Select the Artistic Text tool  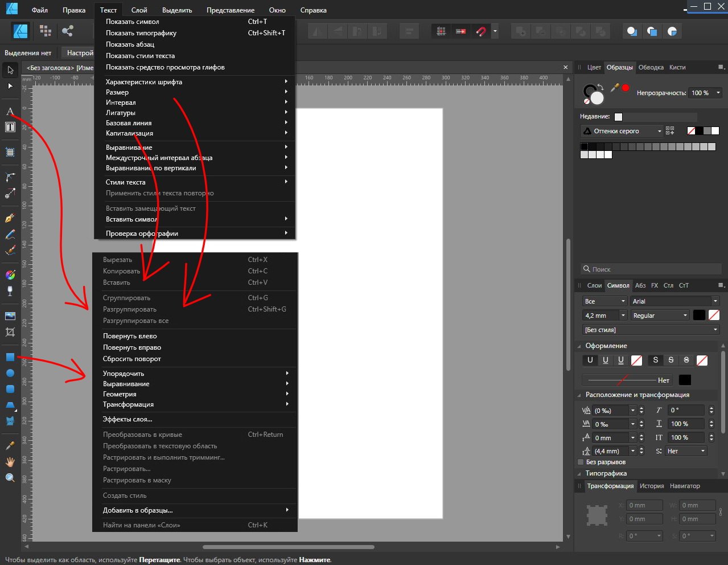pyautogui.click(x=10, y=111)
